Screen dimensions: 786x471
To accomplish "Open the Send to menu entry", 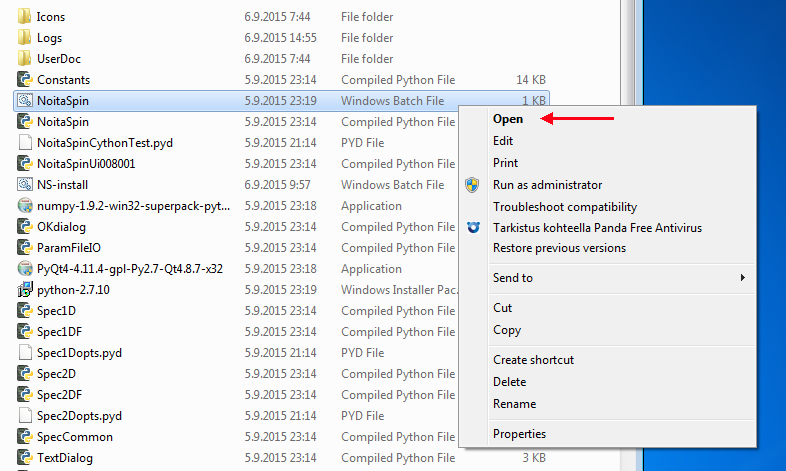I will click(513, 278).
